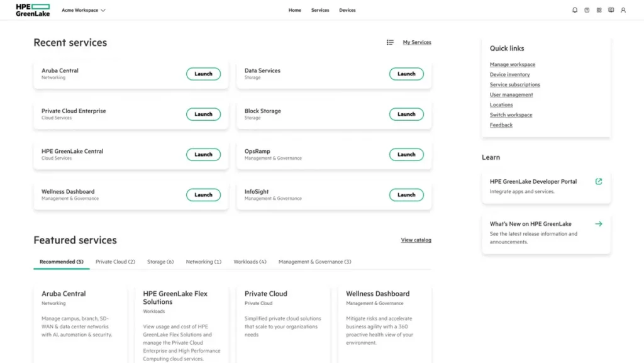Click the What's New arrow icon
The height and width of the screenshot is (363, 644).
pos(599,224)
